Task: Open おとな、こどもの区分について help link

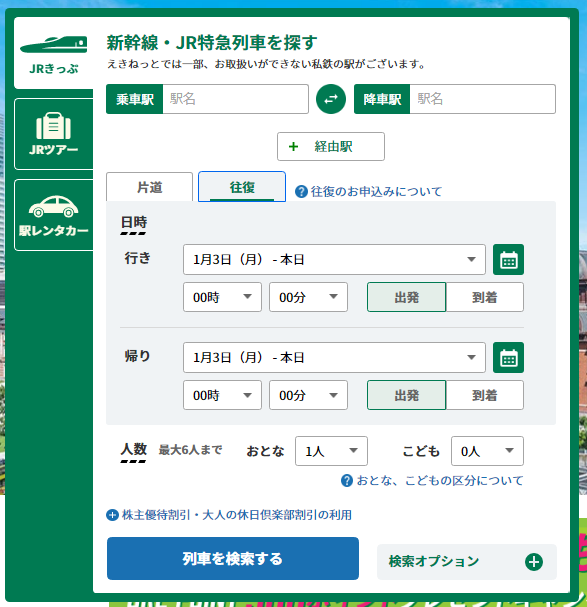Action: click(432, 480)
